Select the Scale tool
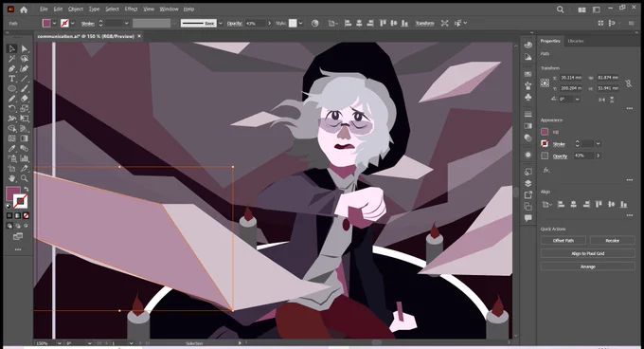The width and height of the screenshot is (644, 349). point(25,108)
